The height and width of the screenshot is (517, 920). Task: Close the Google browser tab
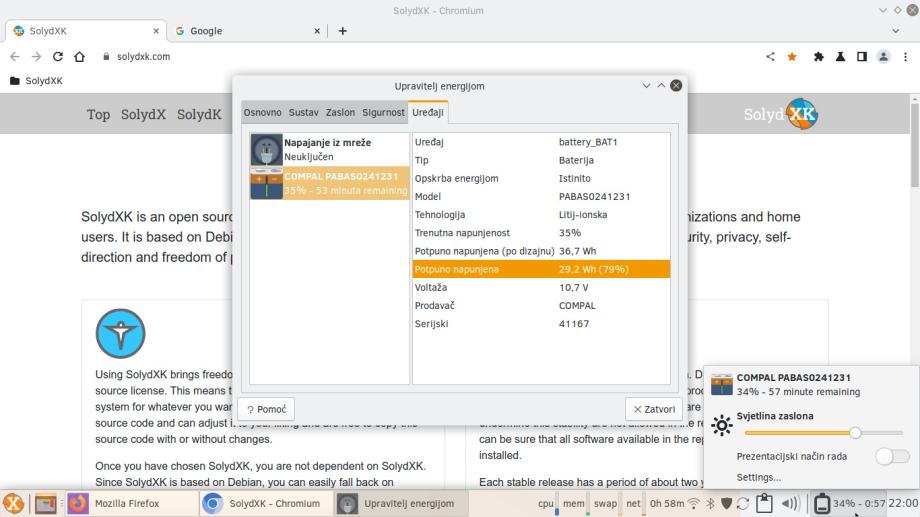point(317,31)
